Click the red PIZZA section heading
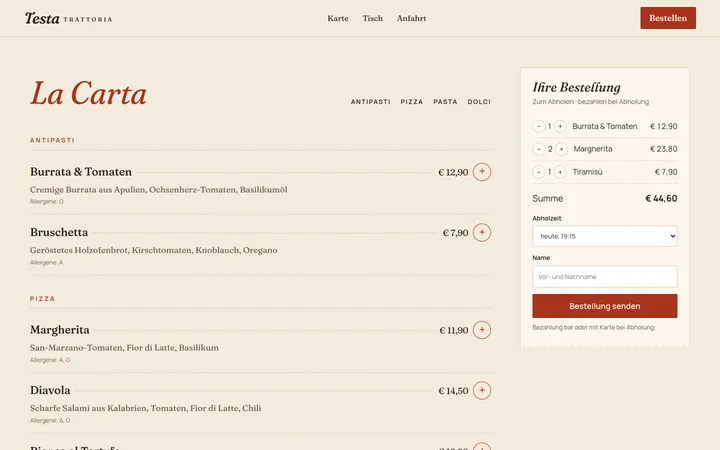Viewport: 720px width, 450px height. (x=42, y=298)
